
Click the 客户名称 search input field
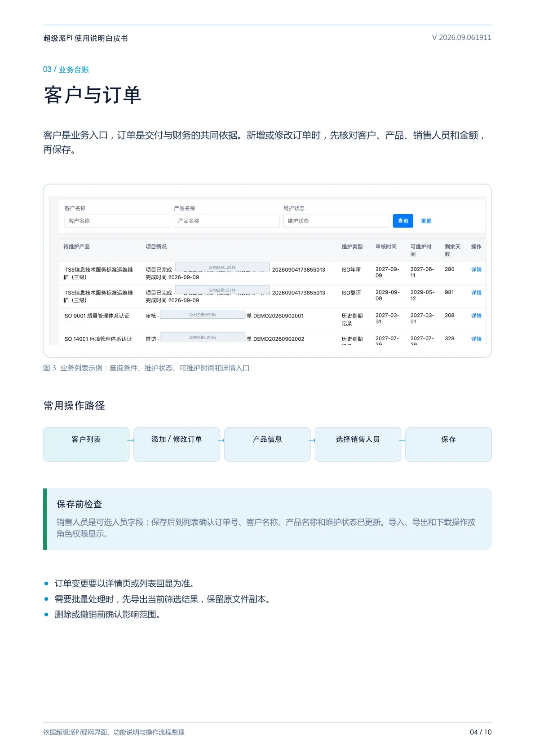coord(117,221)
